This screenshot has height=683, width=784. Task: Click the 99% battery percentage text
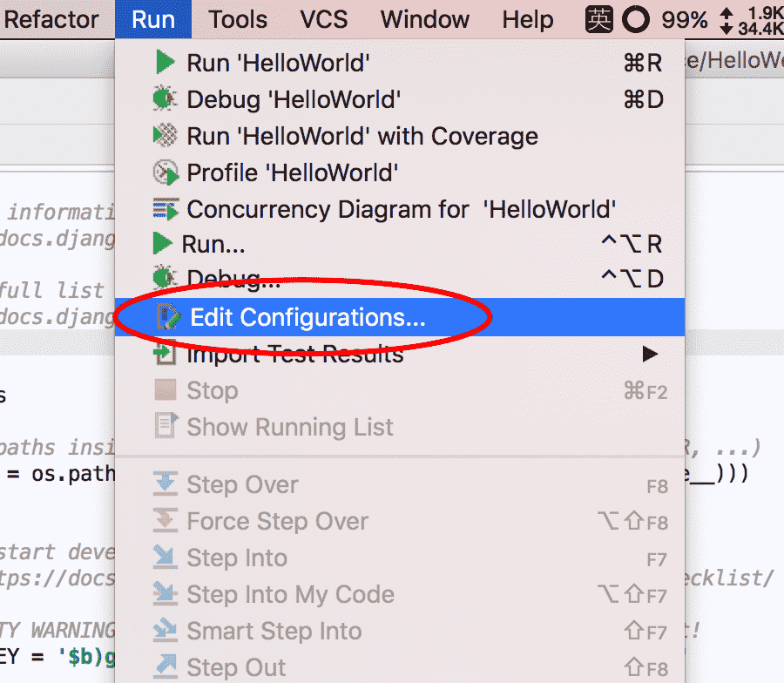pos(684,21)
